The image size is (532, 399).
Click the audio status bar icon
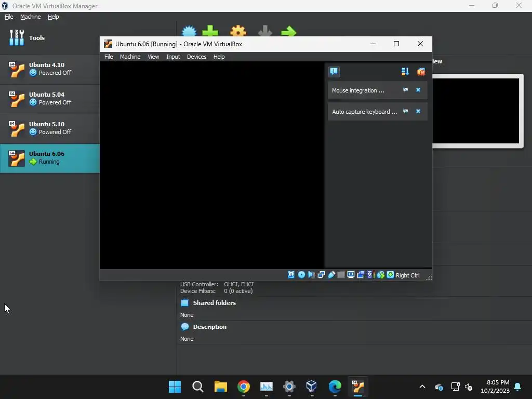pos(311,275)
